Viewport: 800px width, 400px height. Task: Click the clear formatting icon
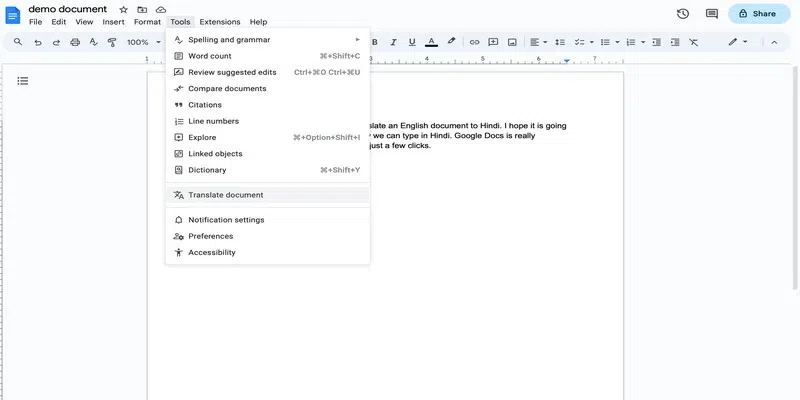693,42
